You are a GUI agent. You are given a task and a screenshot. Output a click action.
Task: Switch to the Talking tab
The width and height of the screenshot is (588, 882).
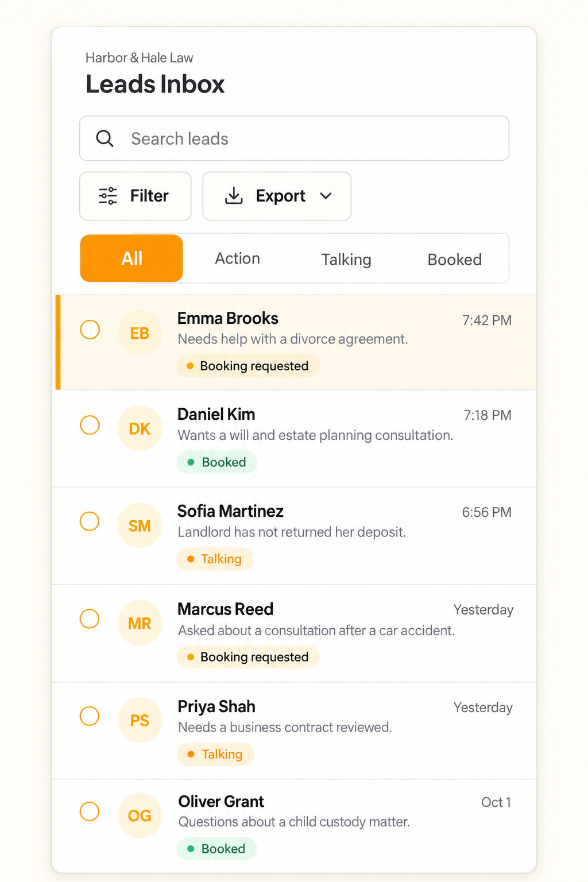pos(346,260)
